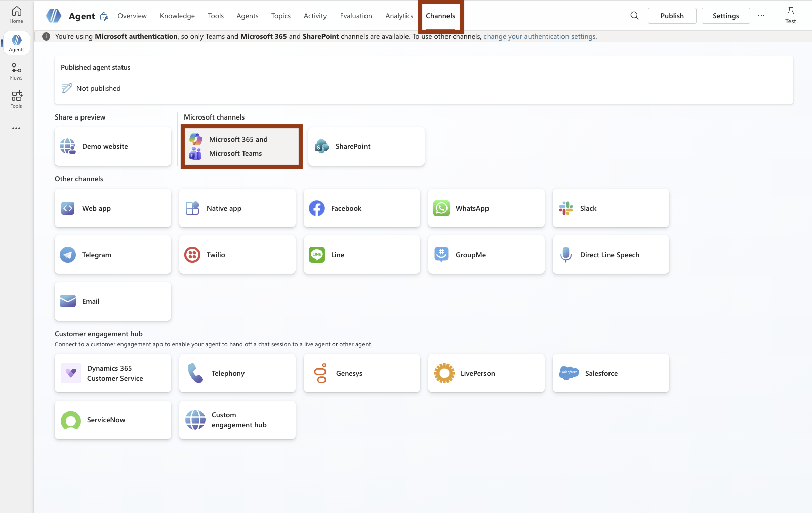Select the Channels tab

point(440,16)
